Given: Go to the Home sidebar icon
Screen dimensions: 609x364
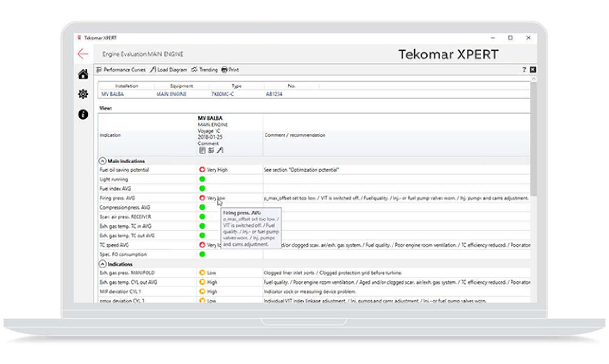Looking at the screenshot, I should click(83, 75).
